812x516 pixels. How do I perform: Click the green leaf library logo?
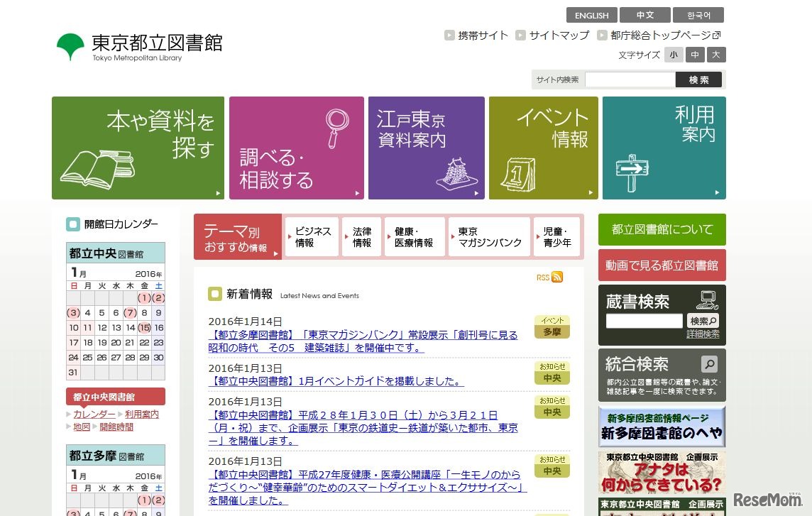pos(70,45)
